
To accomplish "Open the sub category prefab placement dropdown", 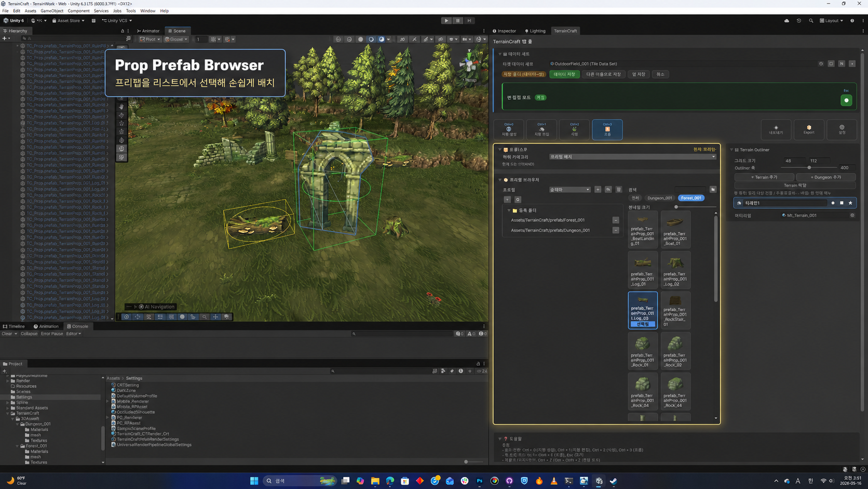I will pyautogui.click(x=632, y=157).
